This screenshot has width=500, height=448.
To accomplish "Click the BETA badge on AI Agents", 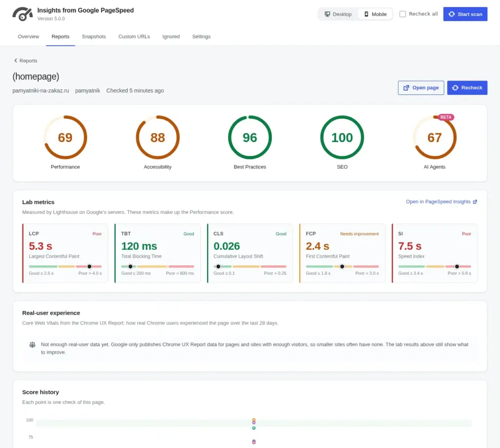I will (x=445, y=117).
